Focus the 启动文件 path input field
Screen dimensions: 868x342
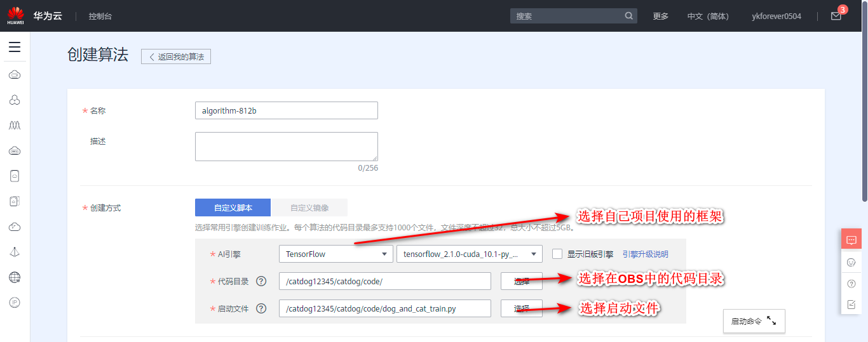click(x=385, y=308)
